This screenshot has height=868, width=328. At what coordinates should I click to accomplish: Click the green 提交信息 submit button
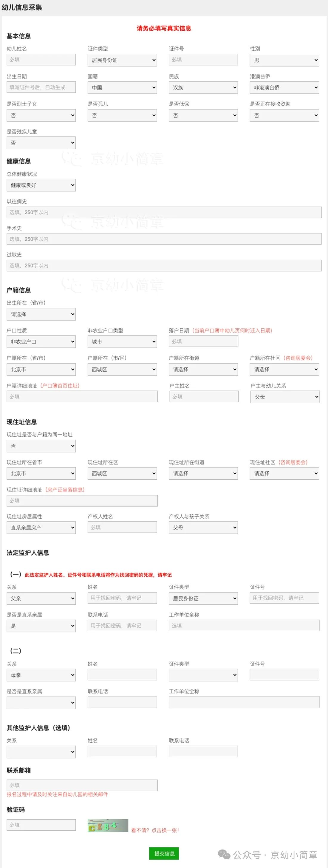(x=164, y=853)
